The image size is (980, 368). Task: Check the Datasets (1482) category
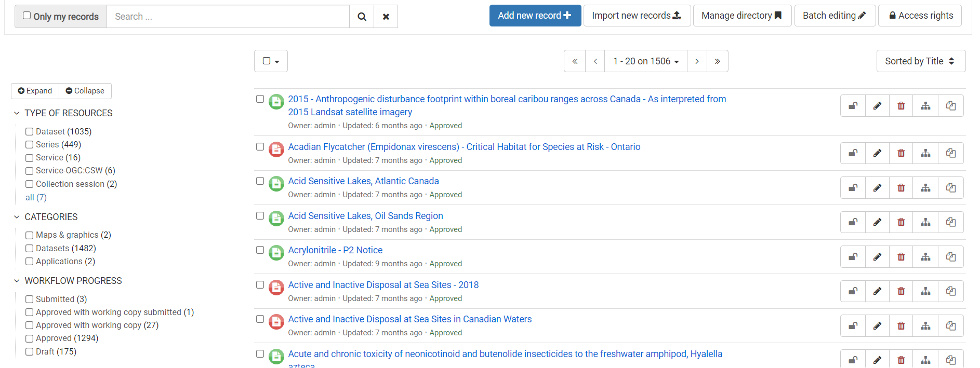click(x=30, y=249)
